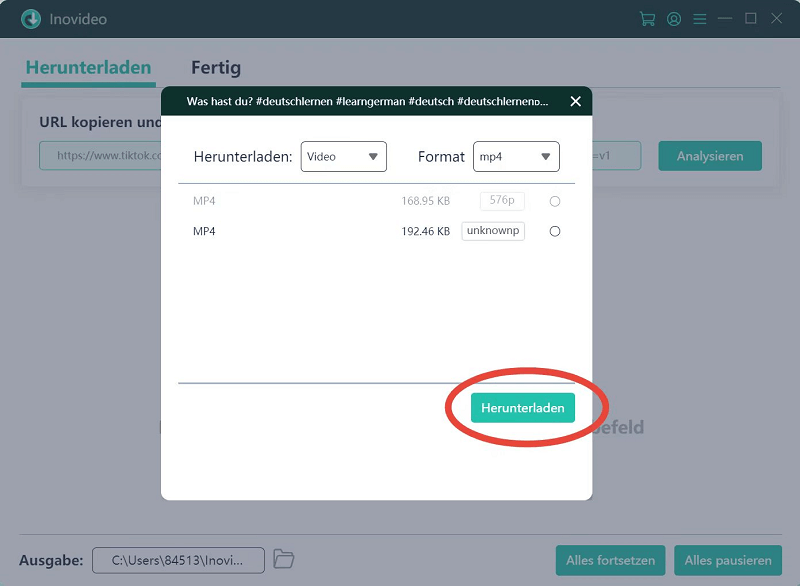
Task: Click Alles fortsetzen button
Action: pos(610,560)
